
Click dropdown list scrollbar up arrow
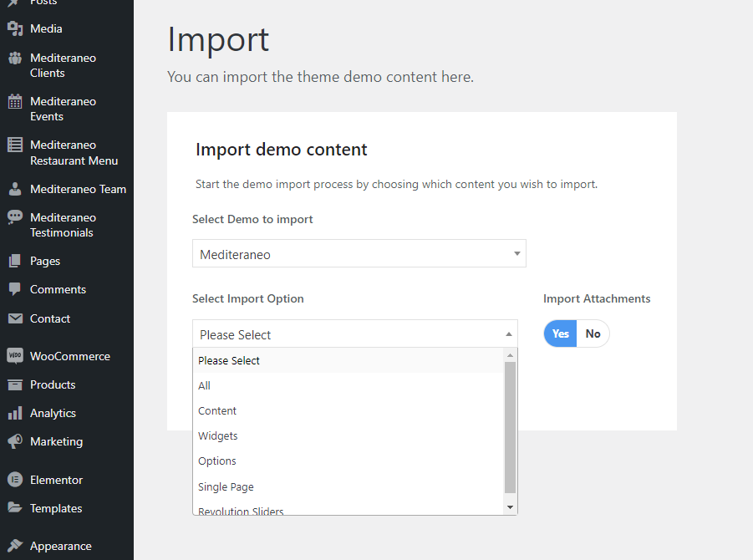(x=510, y=355)
